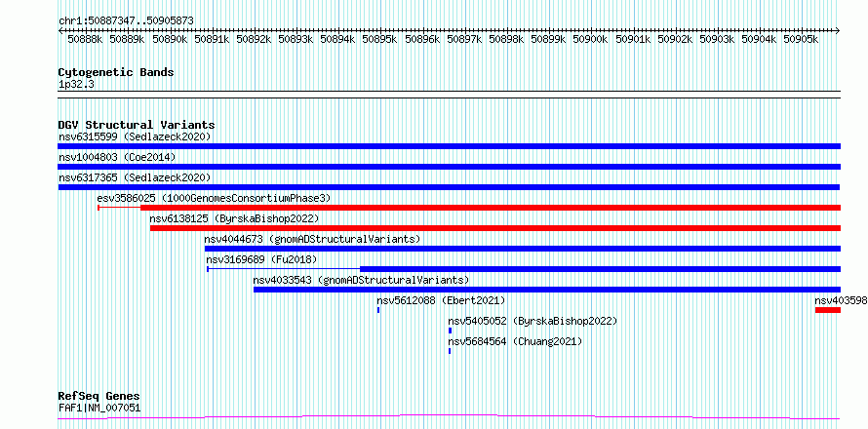Open the nsv6317365 (Sedlazeck2020) label
Screen dimensions: 868x429
click(135, 177)
